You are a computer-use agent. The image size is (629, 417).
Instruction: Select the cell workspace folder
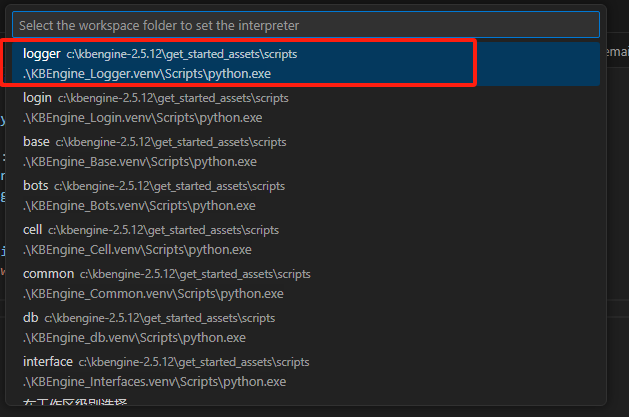pyautogui.click(x=306, y=240)
